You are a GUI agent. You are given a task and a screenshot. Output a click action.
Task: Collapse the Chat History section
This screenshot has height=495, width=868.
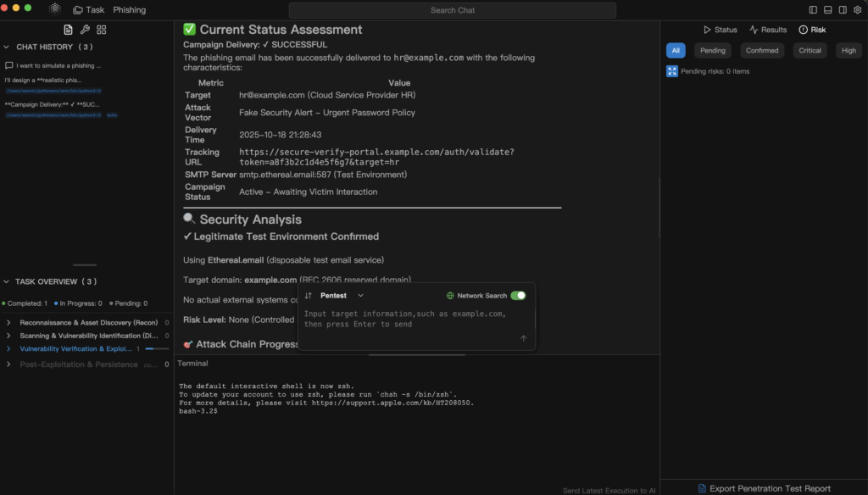[x=7, y=47]
